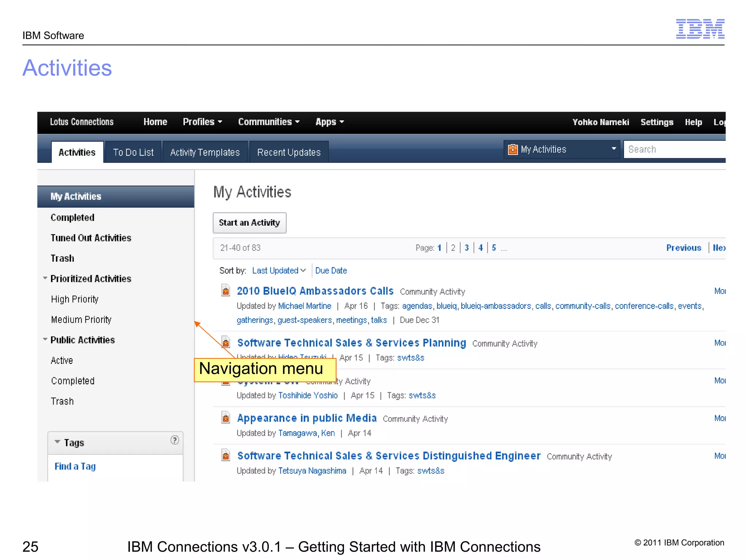Open Appearance in public Media activity
This screenshot has height=560, width=747.
tap(307, 418)
